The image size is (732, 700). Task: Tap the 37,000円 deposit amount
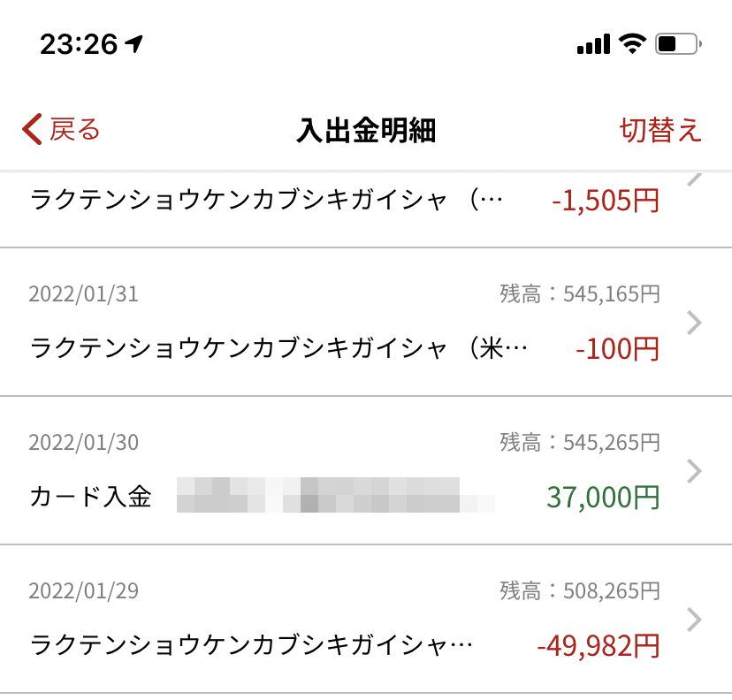pos(603,497)
